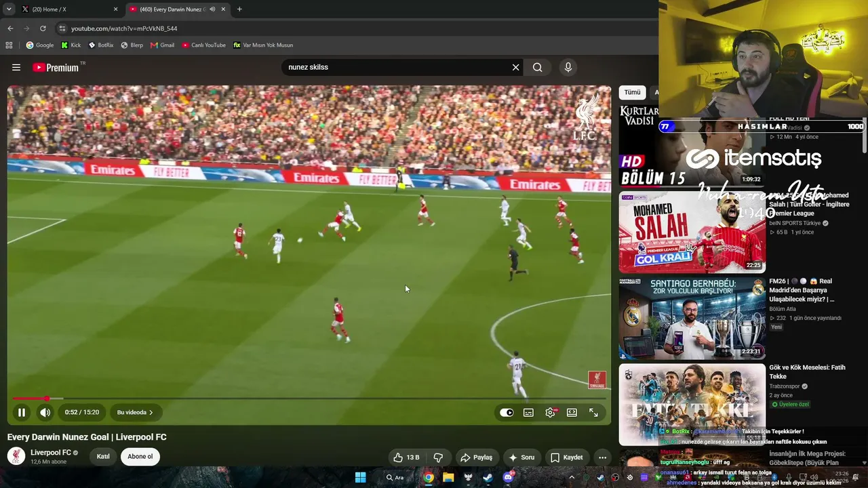Image resolution: width=868 pixels, height=488 pixels.
Task: Open the Mohamed Salah Gol Kralı thumbnail
Action: [692, 232]
